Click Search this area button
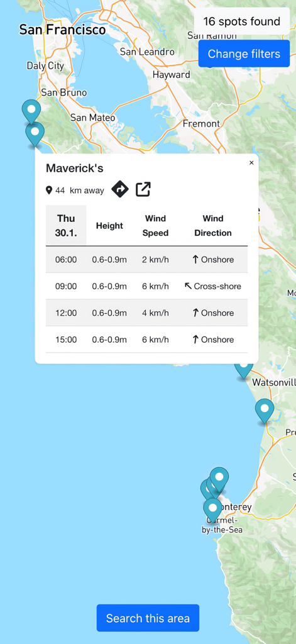The image size is (296, 644). 148,618
